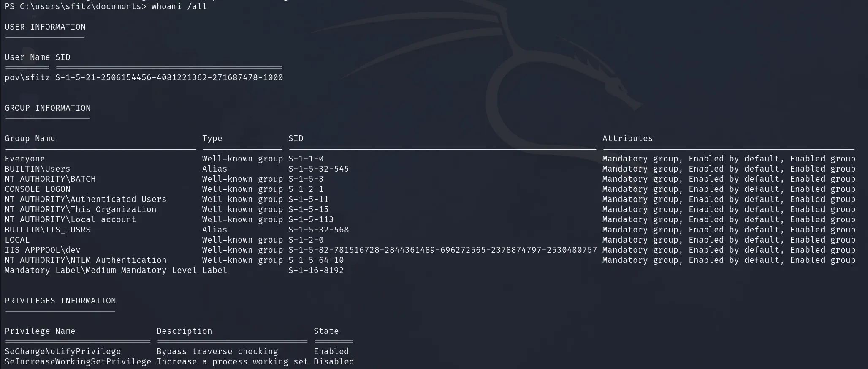This screenshot has height=369, width=868.
Task: Click the SeChangeNotifyPrivilege entry
Action: coord(63,351)
